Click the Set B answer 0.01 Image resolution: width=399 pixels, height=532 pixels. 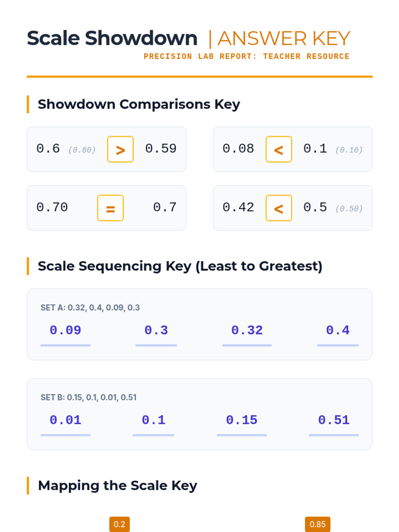click(66, 420)
